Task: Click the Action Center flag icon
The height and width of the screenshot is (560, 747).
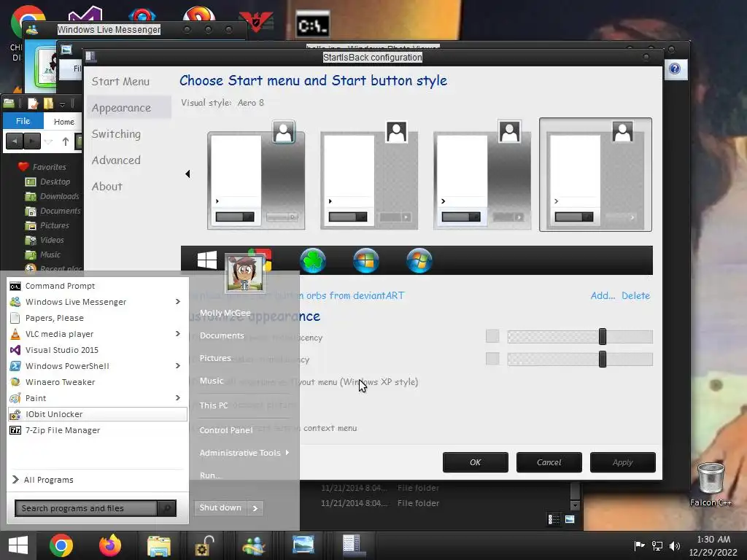Action: pyautogui.click(x=639, y=545)
